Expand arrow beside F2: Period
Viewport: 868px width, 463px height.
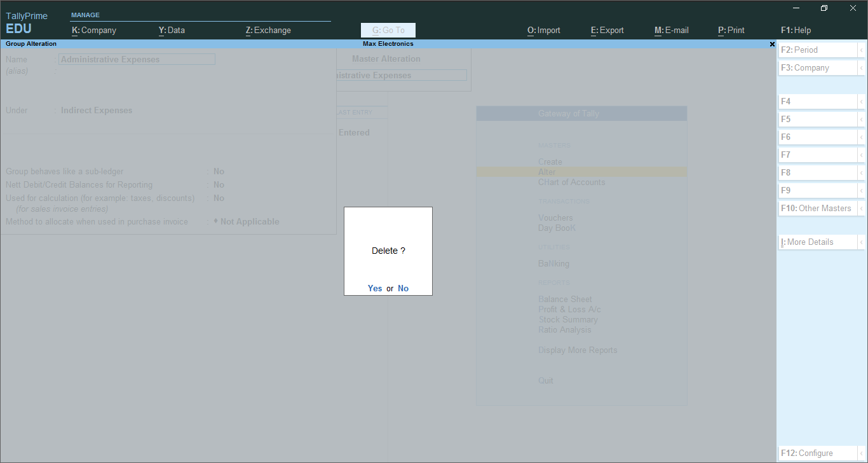point(861,50)
